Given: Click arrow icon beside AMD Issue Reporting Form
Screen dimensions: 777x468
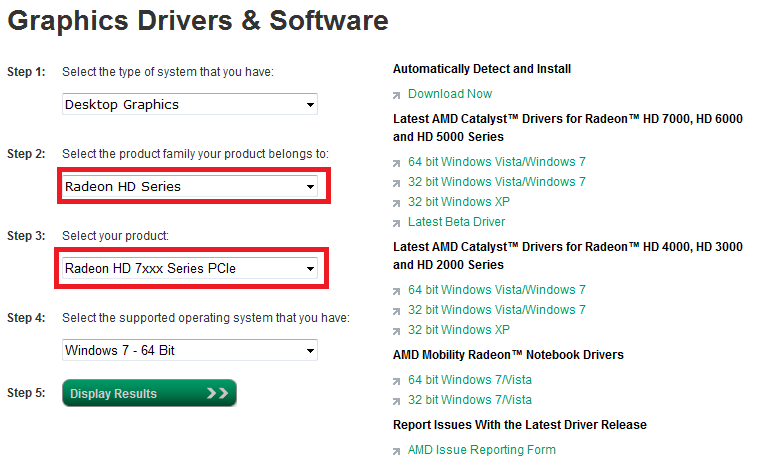Looking at the screenshot, I should tap(396, 451).
